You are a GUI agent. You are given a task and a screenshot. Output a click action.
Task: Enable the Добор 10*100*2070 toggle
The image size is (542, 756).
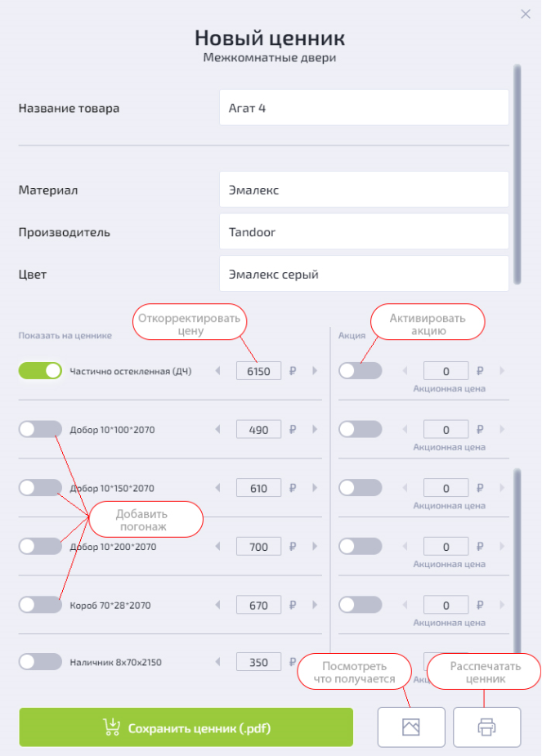click(40, 430)
